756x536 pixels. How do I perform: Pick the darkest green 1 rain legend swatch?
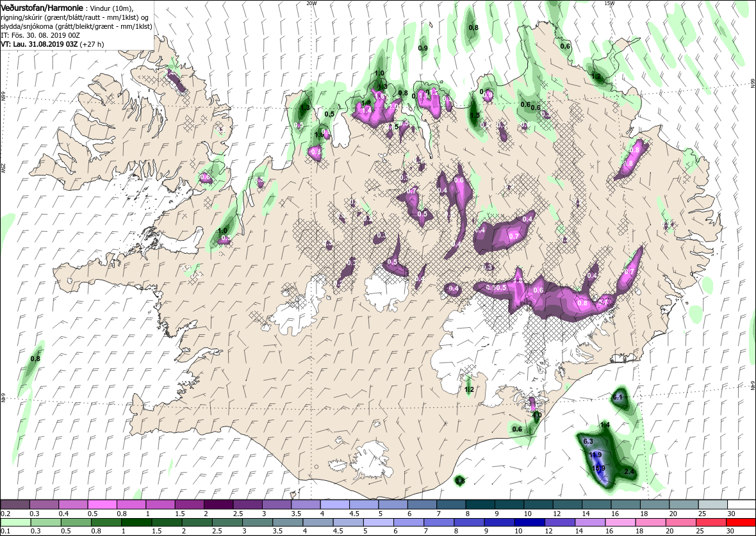click(136, 523)
